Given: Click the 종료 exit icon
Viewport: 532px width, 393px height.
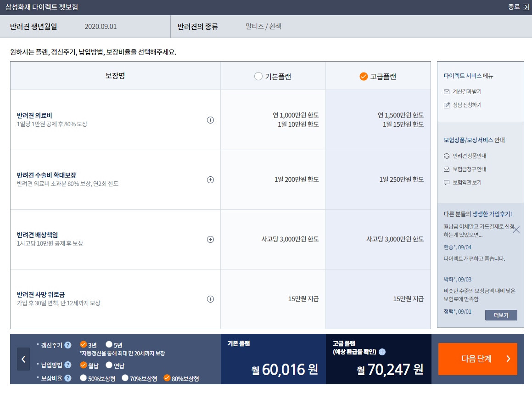Looking at the screenshot, I should coord(525,7).
